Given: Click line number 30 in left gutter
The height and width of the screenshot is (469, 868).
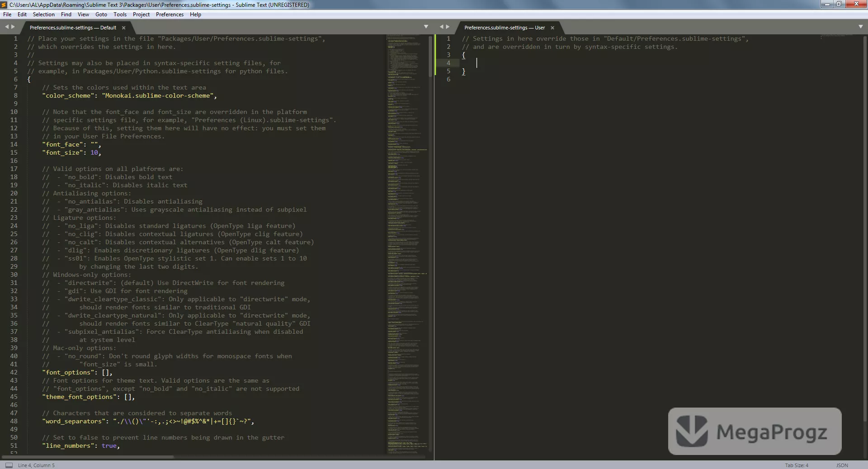Looking at the screenshot, I should click(14, 275).
